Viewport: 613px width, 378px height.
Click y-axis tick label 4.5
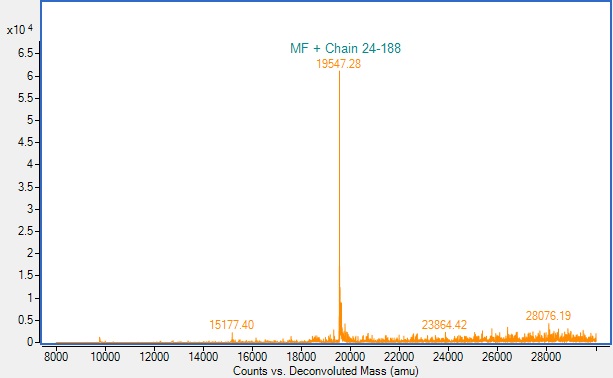coord(26,142)
